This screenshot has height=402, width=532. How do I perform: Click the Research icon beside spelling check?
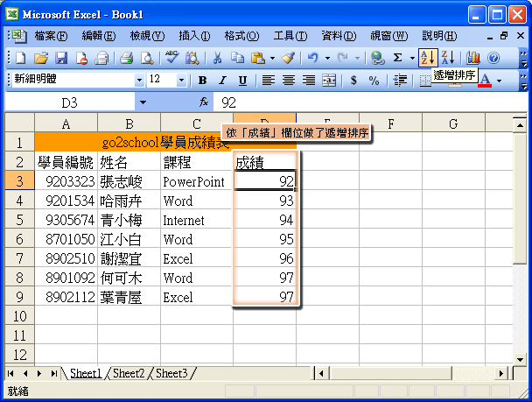pyautogui.click(x=192, y=59)
